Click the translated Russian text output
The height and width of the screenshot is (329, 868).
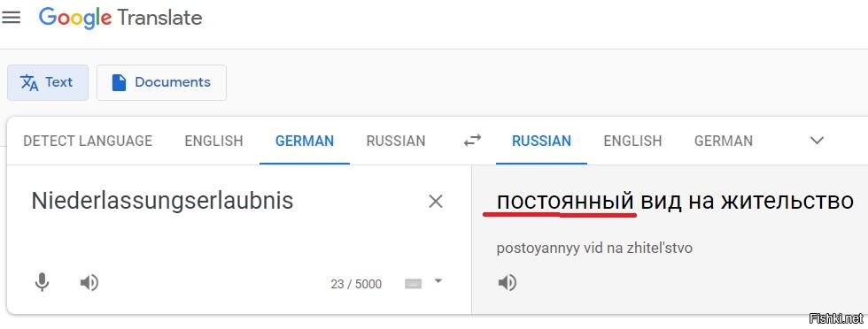tap(675, 202)
